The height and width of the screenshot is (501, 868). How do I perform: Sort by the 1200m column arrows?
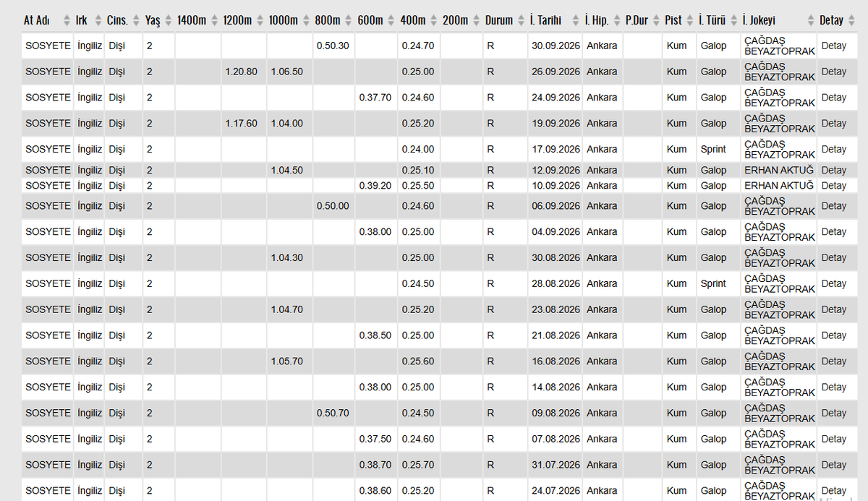(x=260, y=20)
